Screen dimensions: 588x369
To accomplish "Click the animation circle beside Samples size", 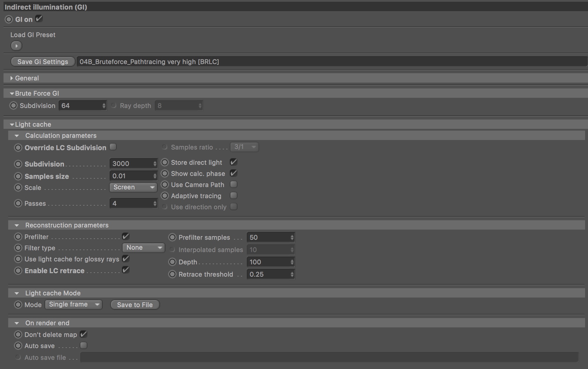I will click(18, 176).
